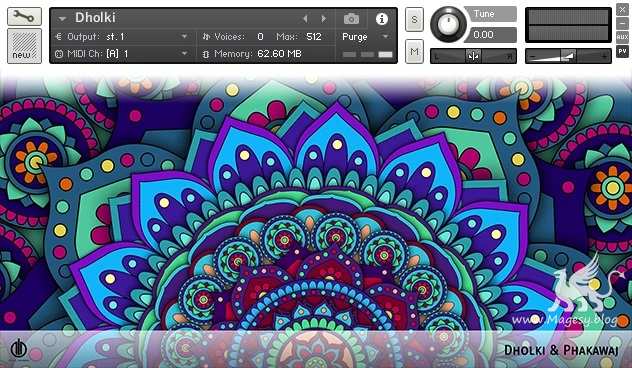Click the MIDI channel port icon
Screen dimensions: 632x368
(x=59, y=54)
